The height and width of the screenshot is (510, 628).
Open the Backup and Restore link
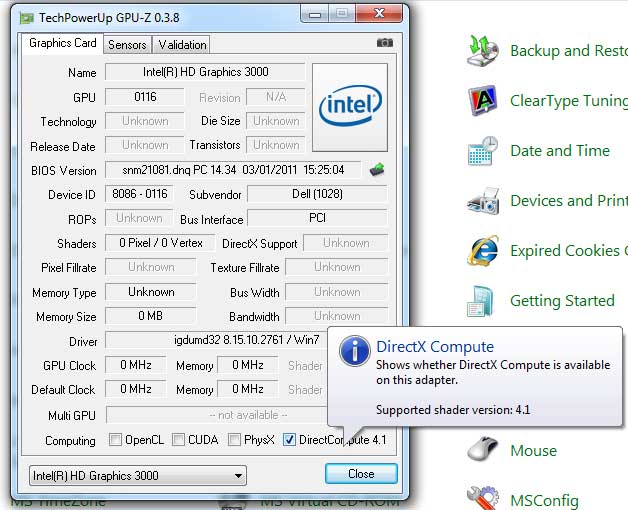pyautogui.click(x=569, y=50)
